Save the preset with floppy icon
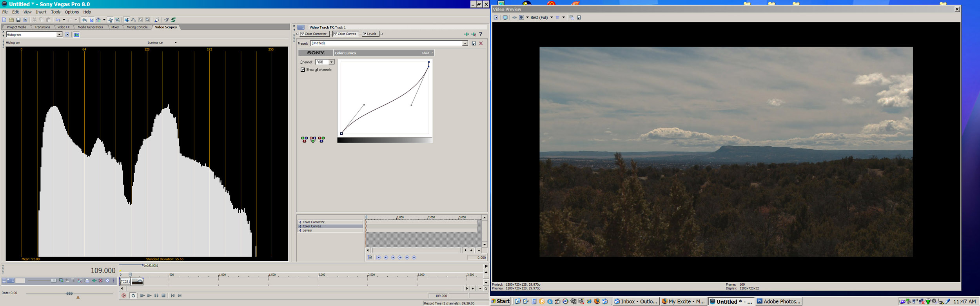This screenshot has height=306, width=980. pos(474,43)
